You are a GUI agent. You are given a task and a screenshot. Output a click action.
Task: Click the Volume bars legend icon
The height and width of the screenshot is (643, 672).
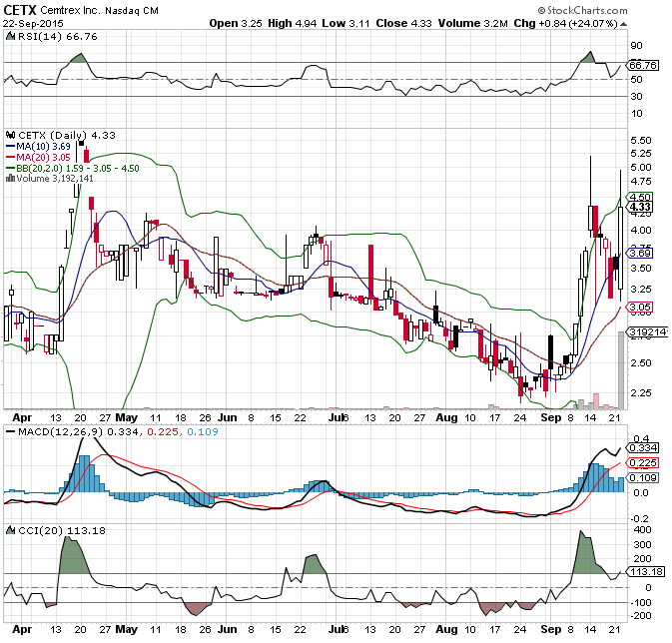coord(10,179)
